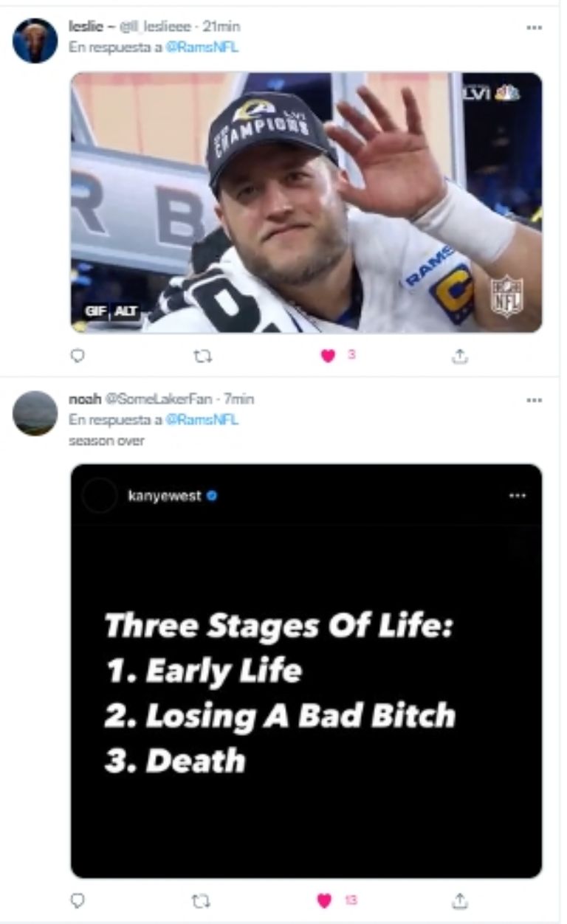567x924 pixels.
Task: Click @RamsNFL link in noah's reply
Action: click(x=202, y=420)
